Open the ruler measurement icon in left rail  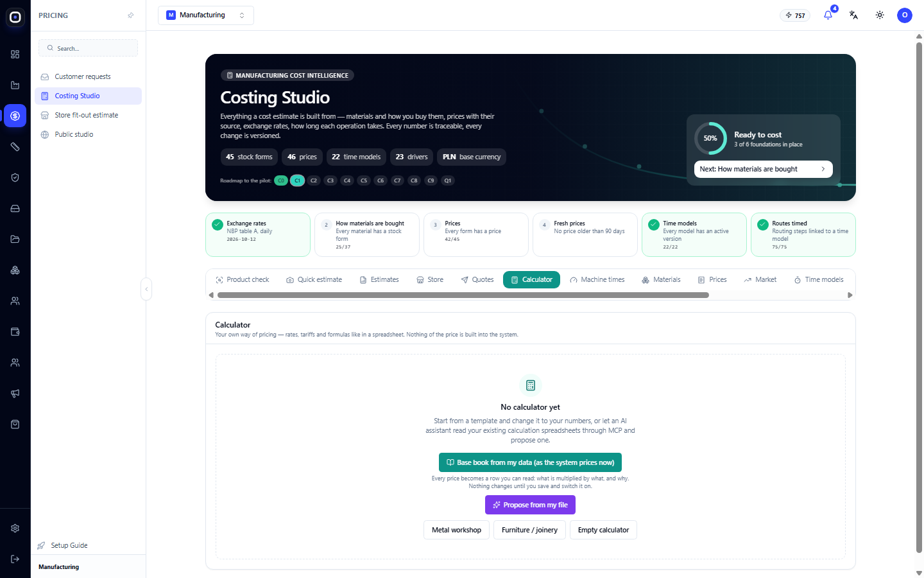[15, 147]
